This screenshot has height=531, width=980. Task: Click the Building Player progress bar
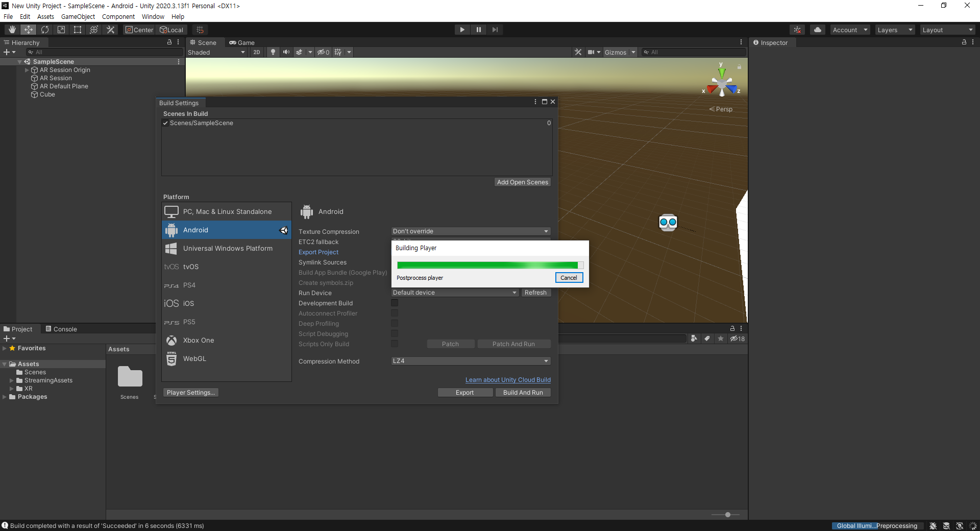(x=490, y=265)
